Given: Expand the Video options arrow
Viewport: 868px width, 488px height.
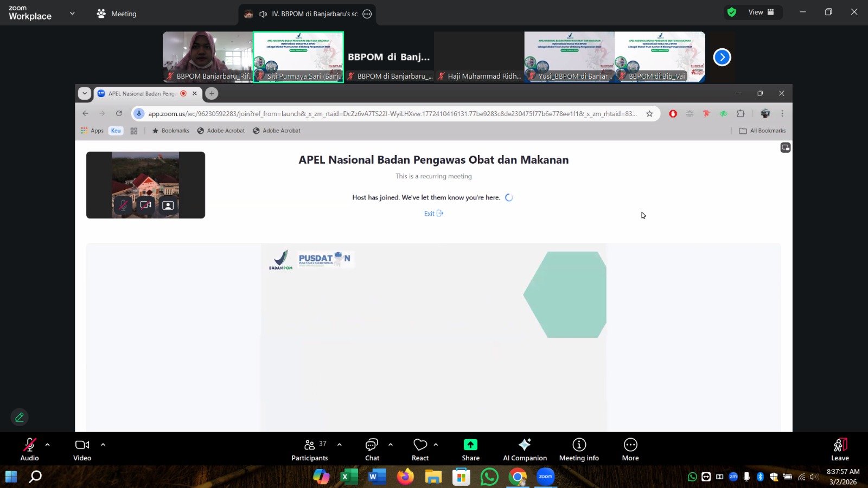Looking at the screenshot, I should point(103,445).
